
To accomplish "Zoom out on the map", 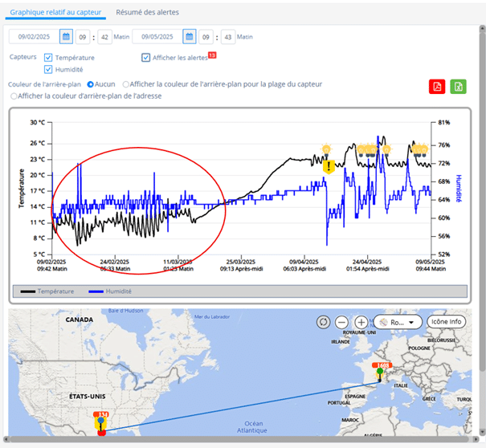I will (342, 321).
